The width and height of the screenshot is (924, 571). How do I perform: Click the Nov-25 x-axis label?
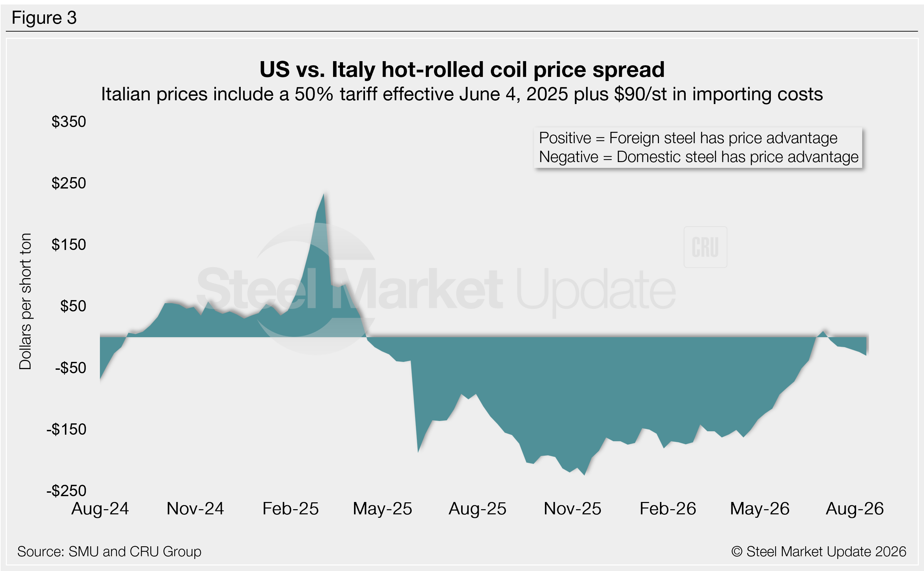(572, 508)
